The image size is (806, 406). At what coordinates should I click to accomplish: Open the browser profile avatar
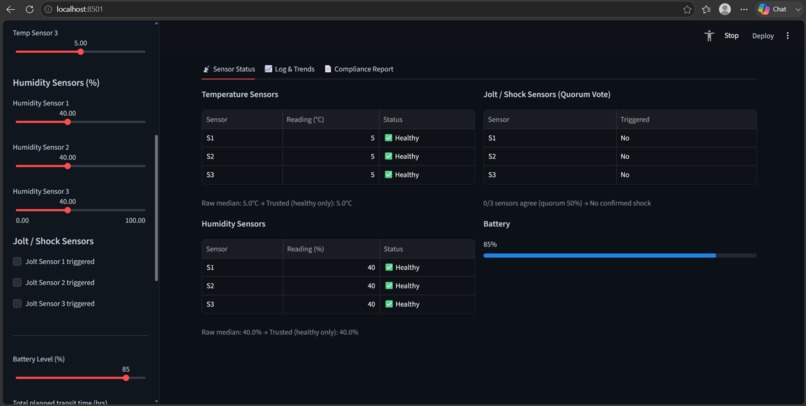(725, 9)
